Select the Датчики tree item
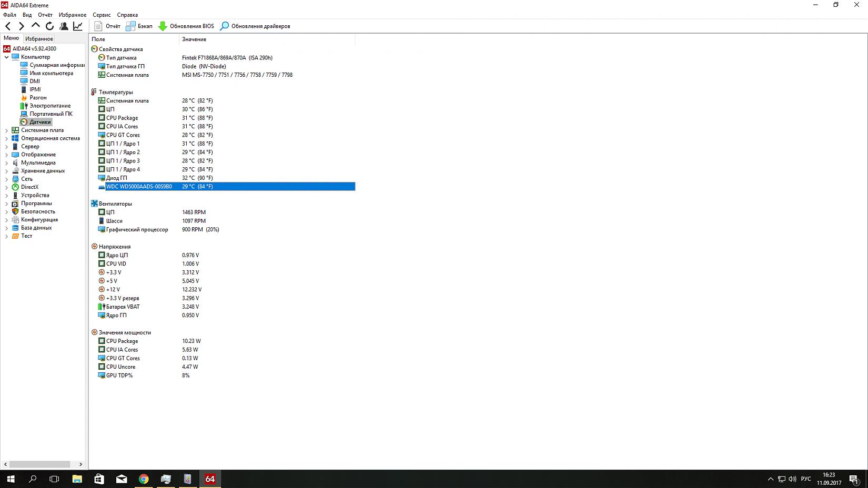Screen dimensions: 868x488 click(36, 122)
